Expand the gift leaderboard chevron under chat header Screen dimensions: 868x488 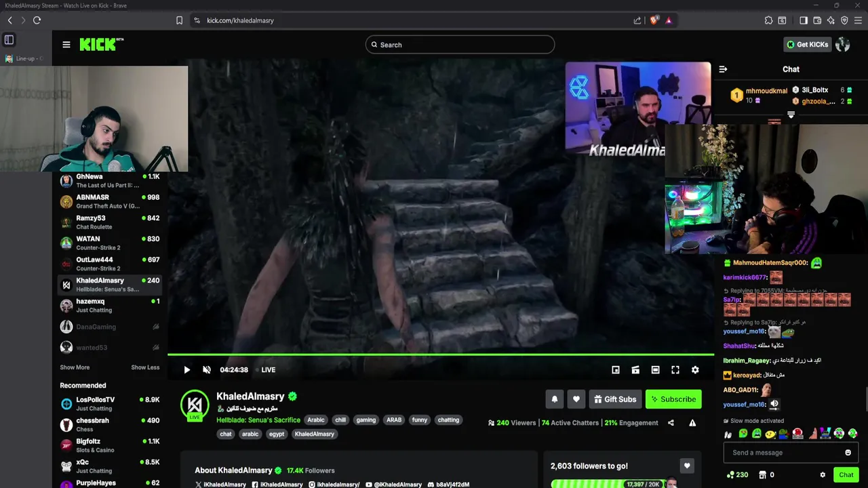pos(791,115)
